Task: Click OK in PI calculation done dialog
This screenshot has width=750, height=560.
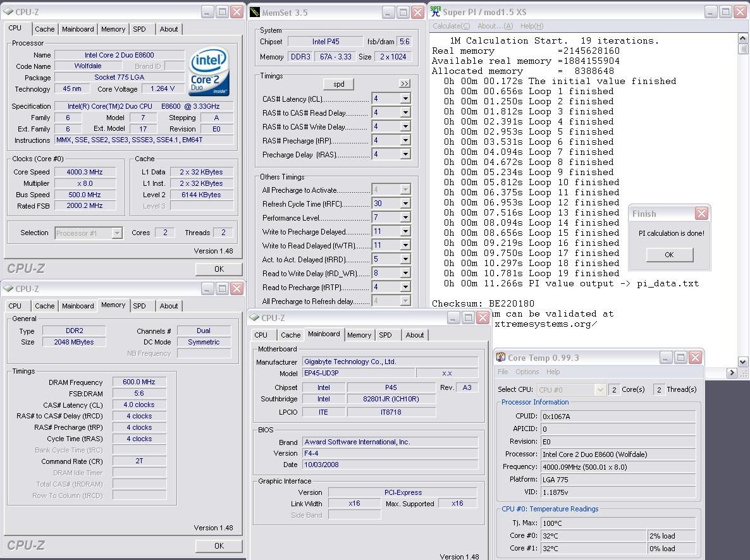Action: [x=669, y=255]
